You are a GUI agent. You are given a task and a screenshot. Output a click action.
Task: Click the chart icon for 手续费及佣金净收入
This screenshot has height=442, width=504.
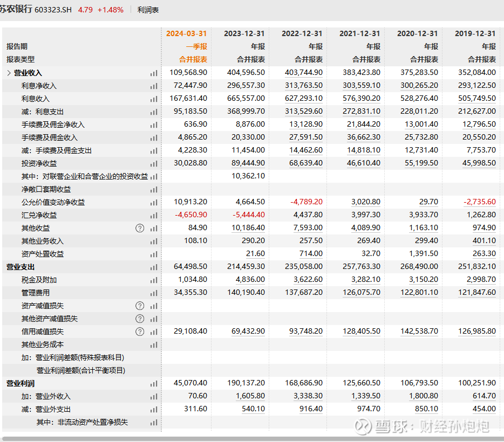click(154, 125)
